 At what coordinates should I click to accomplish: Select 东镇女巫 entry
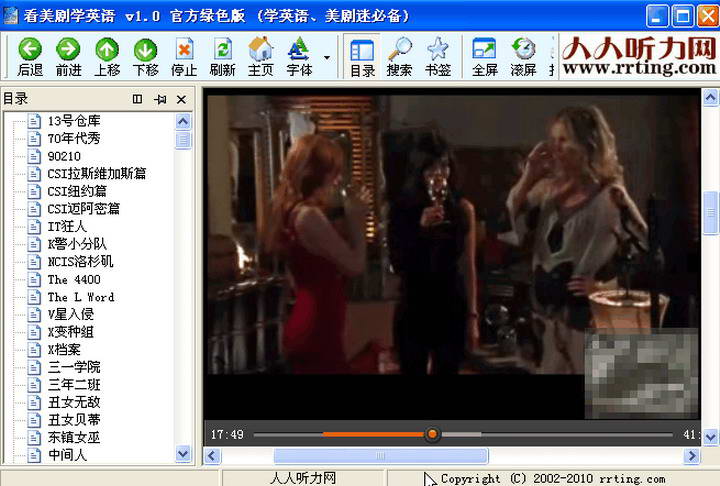tap(74, 437)
